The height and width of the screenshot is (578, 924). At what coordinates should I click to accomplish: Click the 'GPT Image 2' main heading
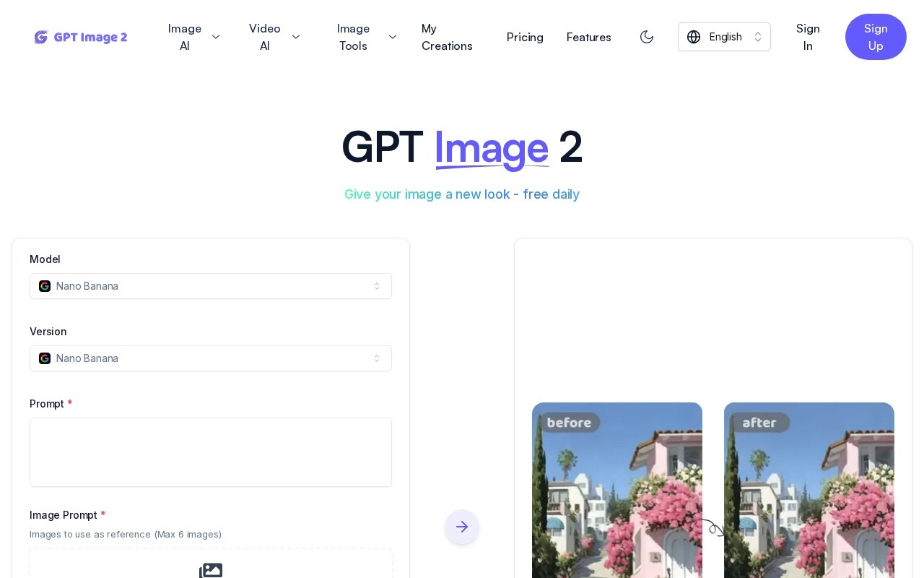tap(462, 147)
